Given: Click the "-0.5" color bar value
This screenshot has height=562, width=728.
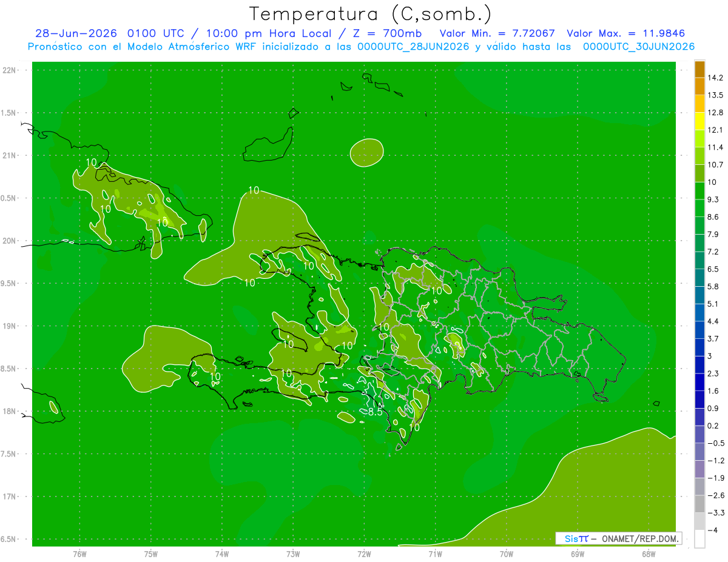Looking at the screenshot, I should (716, 444).
